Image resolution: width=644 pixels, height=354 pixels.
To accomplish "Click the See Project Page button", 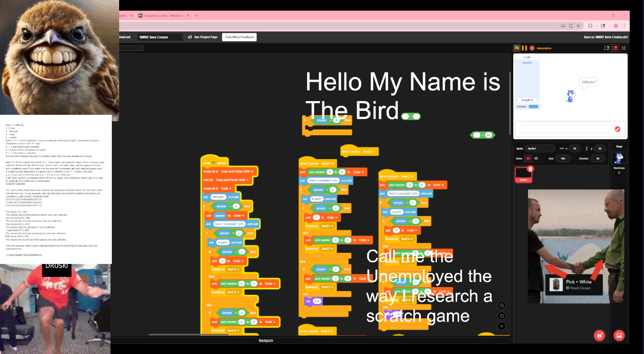I will [203, 37].
